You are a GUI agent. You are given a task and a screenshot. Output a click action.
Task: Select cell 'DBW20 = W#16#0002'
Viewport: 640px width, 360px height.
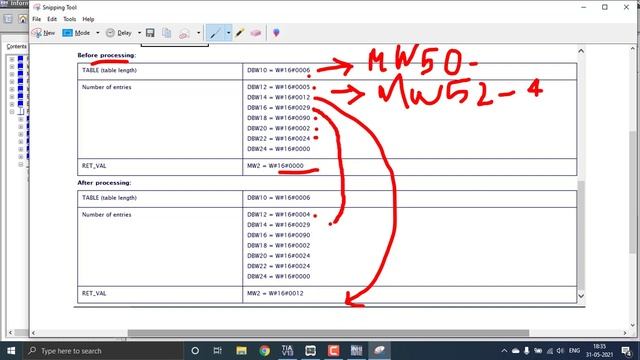pyautogui.click(x=278, y=128)
